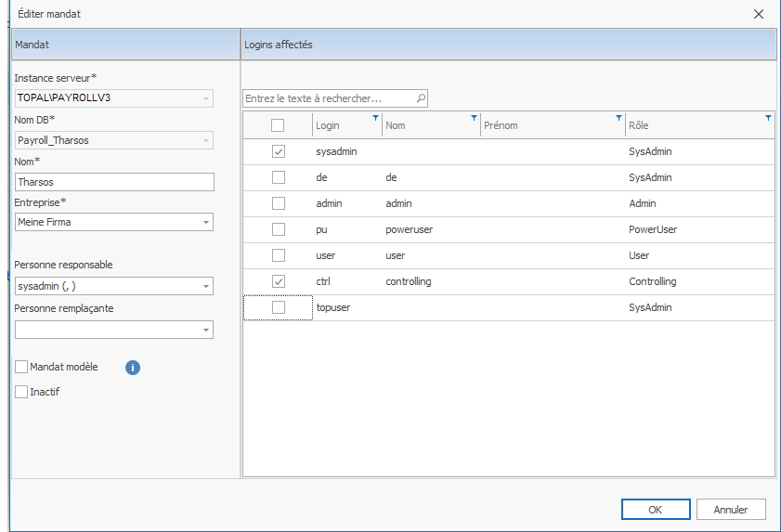Image resolution: width=781 pixels, height=532 pixels.
Task: Click the Annuler button
Action: (730, 509)
